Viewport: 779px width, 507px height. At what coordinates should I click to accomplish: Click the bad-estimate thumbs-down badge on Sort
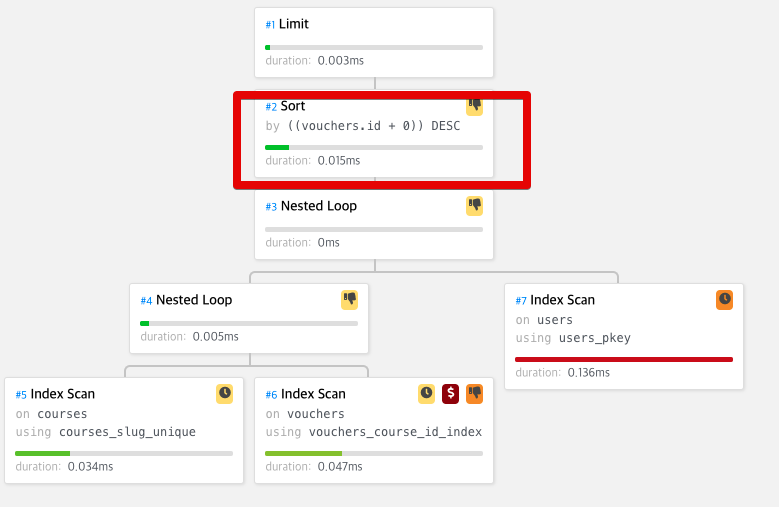tap(474, 104)
